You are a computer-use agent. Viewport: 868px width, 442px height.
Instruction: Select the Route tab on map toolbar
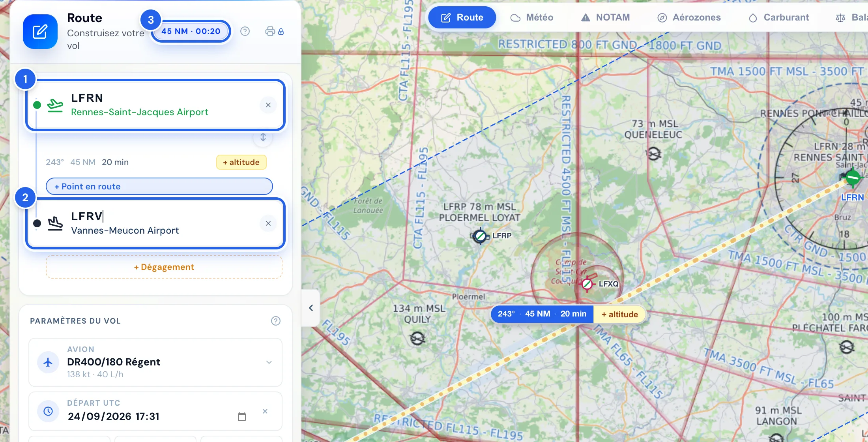coord(462,17)
